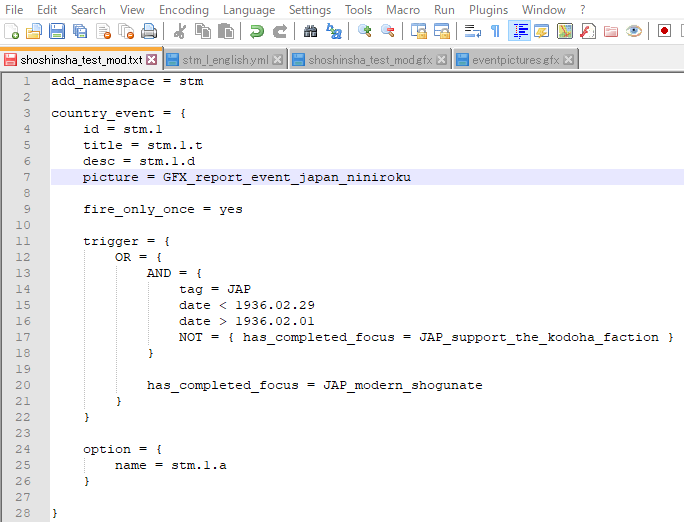
Task: Click 'JAP_support_the_kodoha_faction' on line 17
Action: click(x=539, y=337)
